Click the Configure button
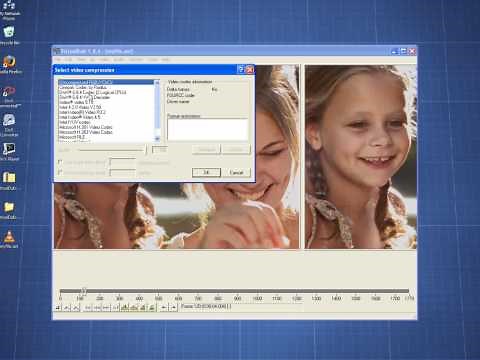 206,149
